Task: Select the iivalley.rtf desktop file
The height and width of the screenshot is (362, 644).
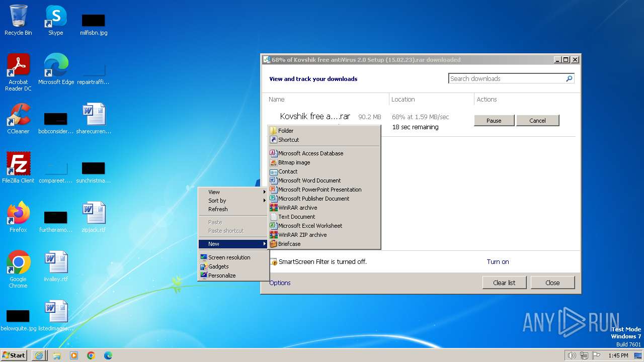Action: click(56, 266)
